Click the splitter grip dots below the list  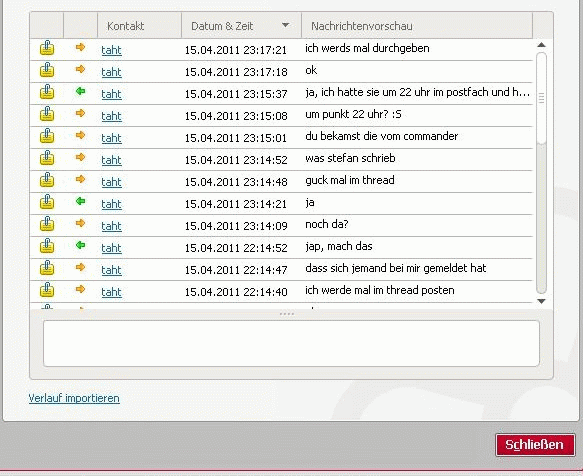(287, 314)
